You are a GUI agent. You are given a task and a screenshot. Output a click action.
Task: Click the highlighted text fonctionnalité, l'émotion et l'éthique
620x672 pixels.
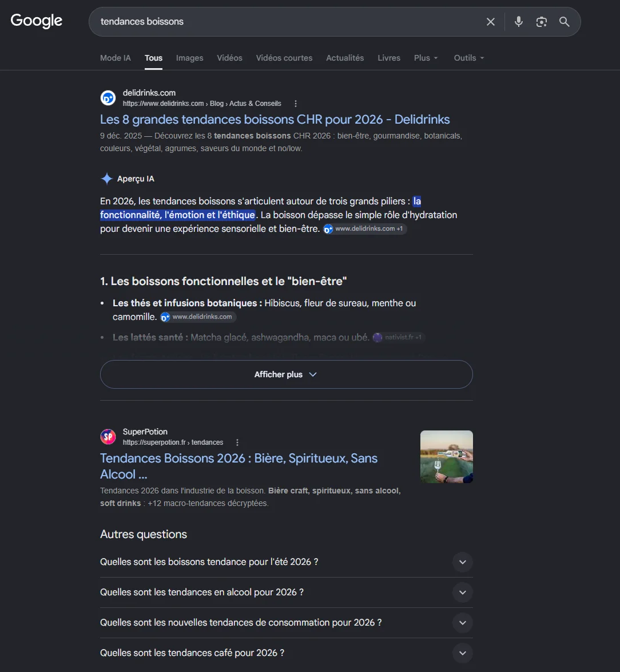click(x=177, y=215)
